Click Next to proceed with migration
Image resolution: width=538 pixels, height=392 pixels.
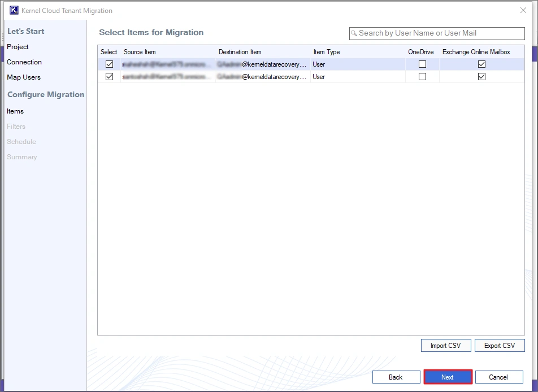point(448,377)
